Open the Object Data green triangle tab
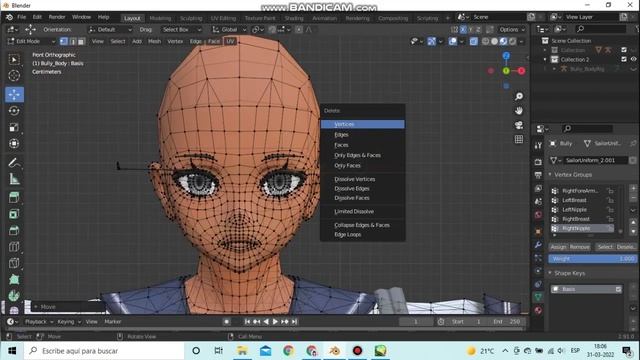 click(x=538, y=297)
